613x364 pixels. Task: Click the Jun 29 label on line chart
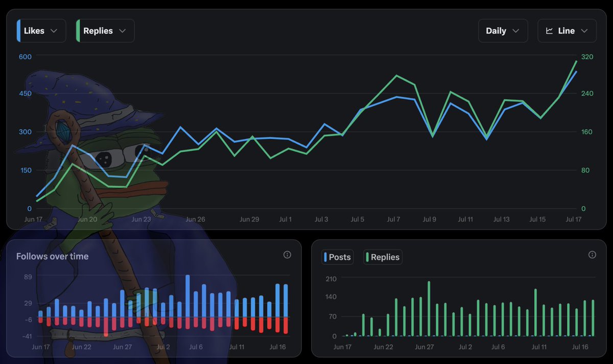[x=249, y=220]
